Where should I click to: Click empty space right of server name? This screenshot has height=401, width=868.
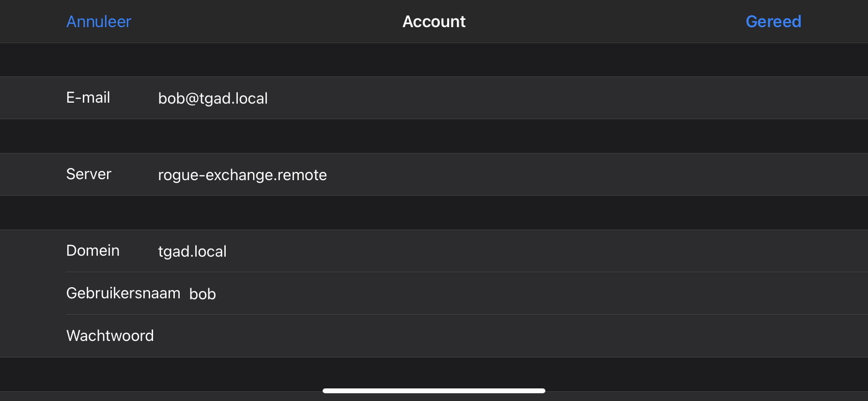[x=581, y=175]
